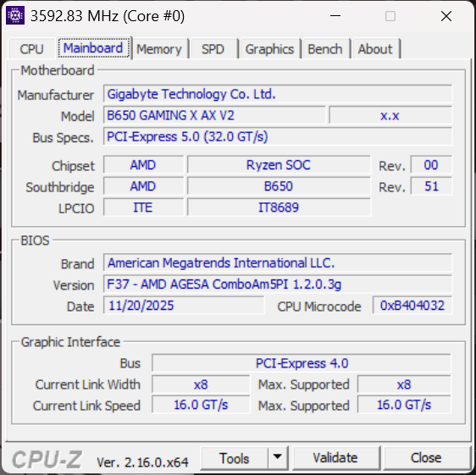
Task: Go to the SPD tab
Action: 213,49
